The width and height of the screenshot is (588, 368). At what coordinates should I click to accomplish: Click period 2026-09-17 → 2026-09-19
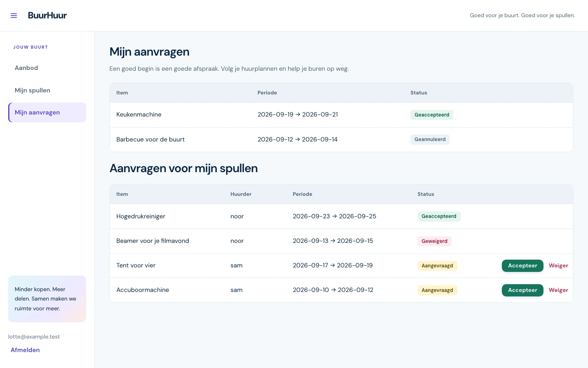pyautogui.click(x=333, y=265)
